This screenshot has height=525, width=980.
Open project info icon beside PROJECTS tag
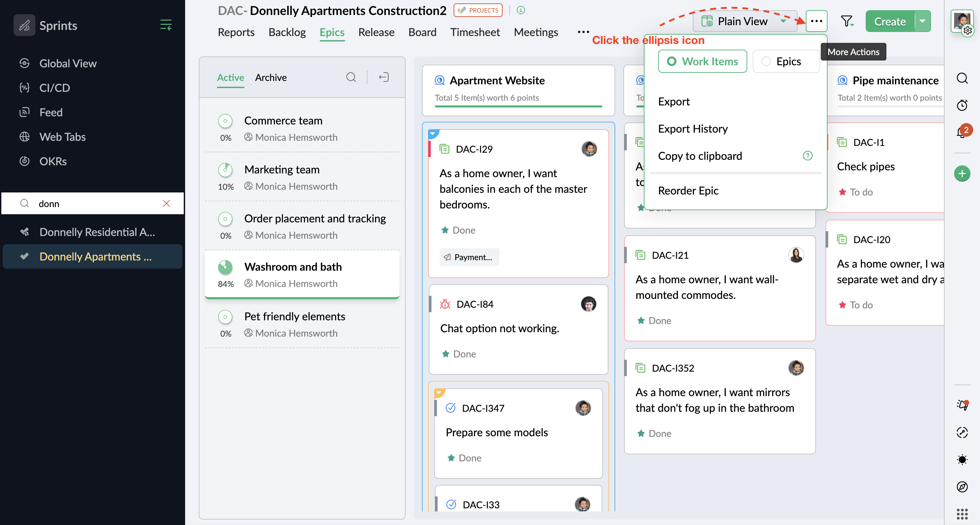521,10
